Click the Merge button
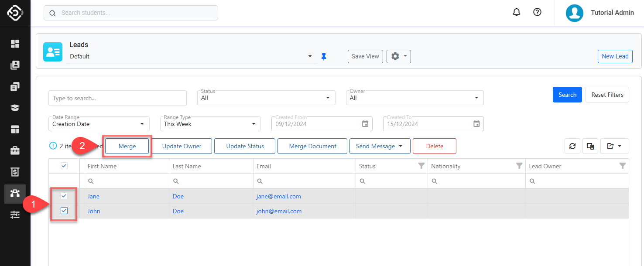644x266 pixels. 127,147
